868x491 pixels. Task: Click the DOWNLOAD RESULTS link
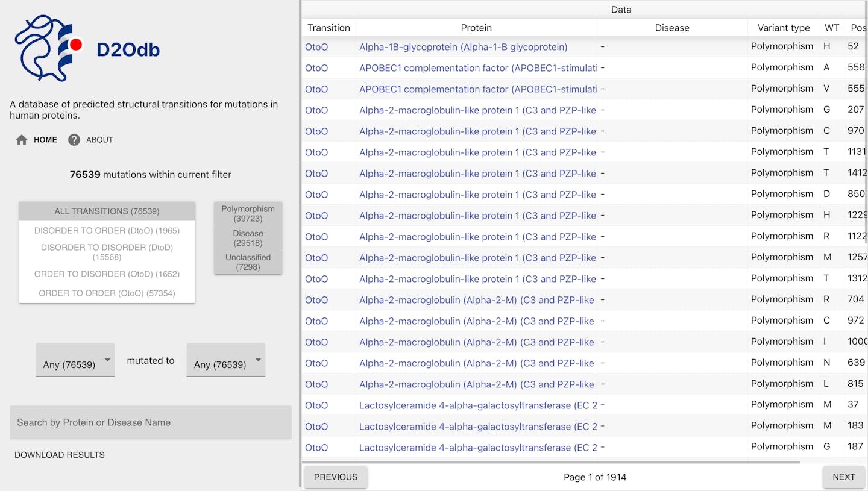point(59,454)
